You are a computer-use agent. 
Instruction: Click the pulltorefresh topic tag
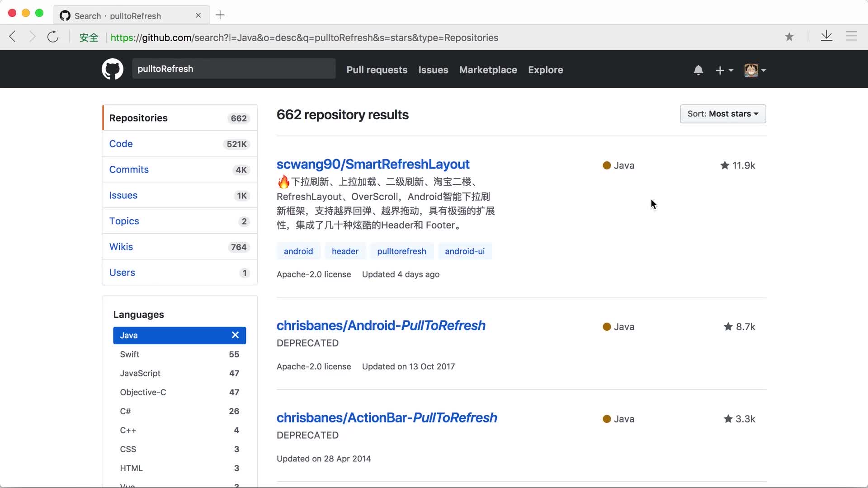point(401,251)
